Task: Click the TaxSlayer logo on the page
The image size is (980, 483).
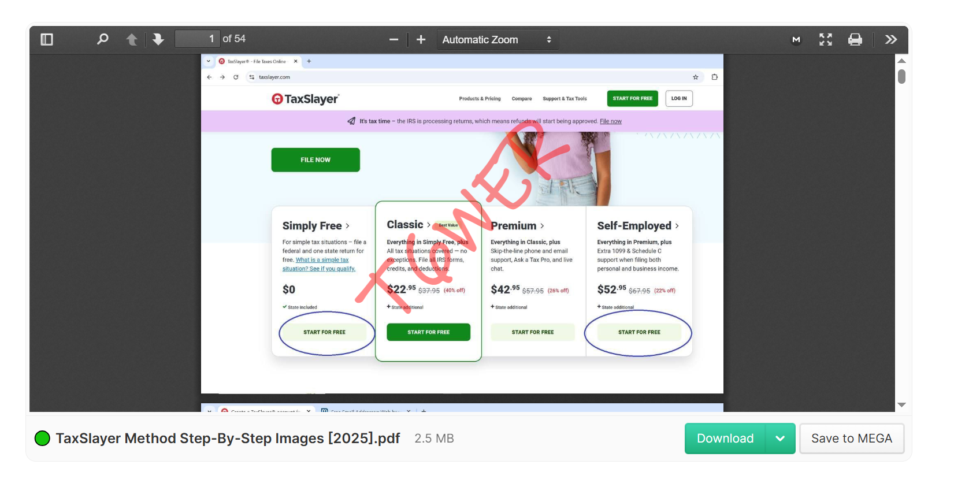Action: coord(305,99)
